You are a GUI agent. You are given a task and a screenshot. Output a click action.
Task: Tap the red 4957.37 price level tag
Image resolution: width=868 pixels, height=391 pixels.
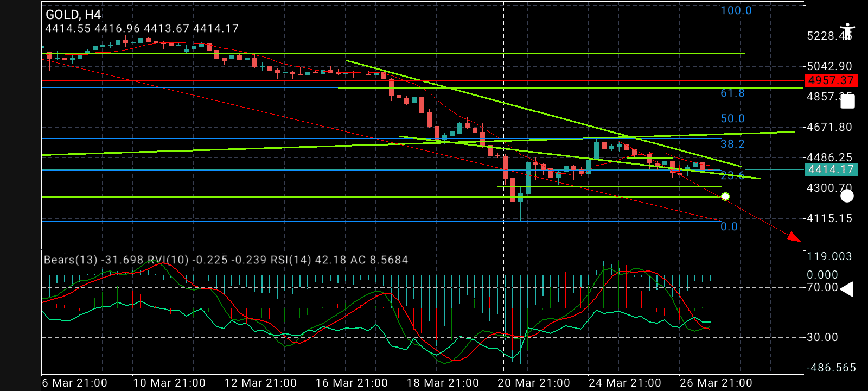coord(831,80)
